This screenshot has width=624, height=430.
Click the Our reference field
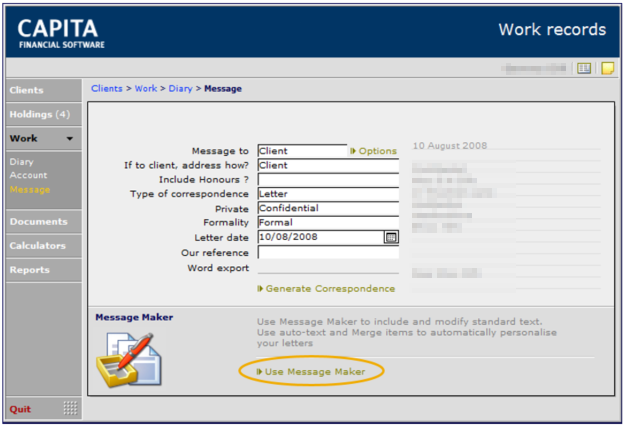pyautogui.click(x=328, y=252)
